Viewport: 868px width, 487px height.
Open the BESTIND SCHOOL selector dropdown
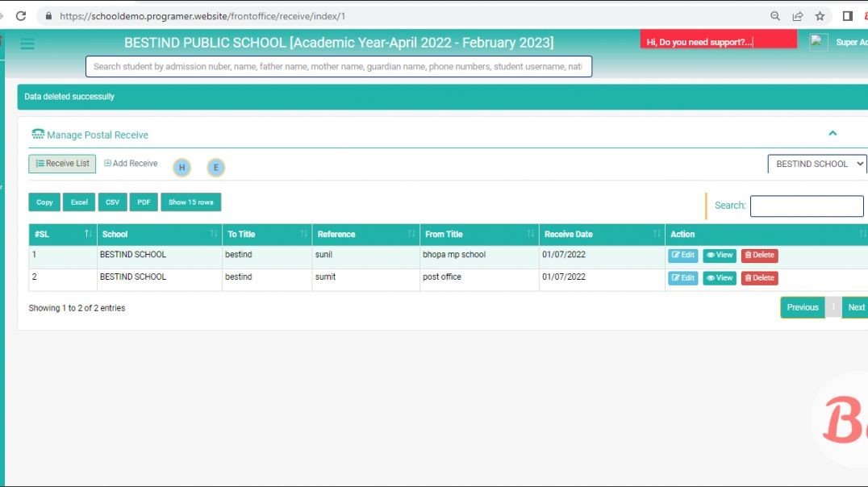816,163
